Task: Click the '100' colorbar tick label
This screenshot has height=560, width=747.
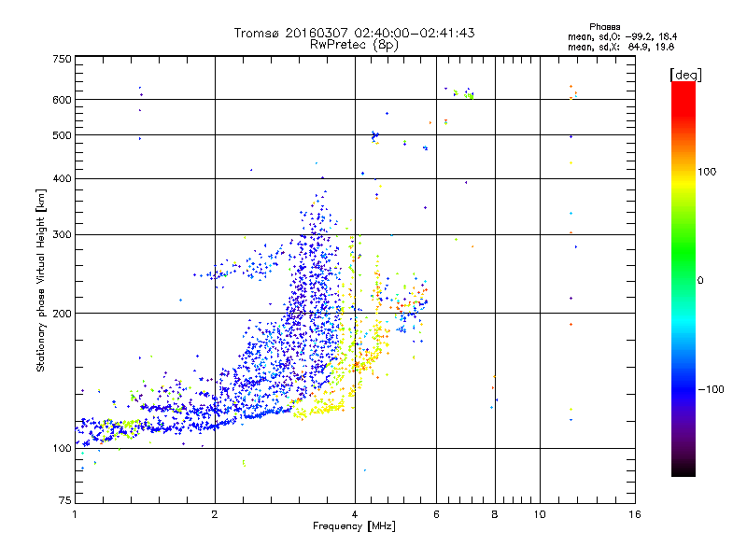Action: [x=707, y=172]
